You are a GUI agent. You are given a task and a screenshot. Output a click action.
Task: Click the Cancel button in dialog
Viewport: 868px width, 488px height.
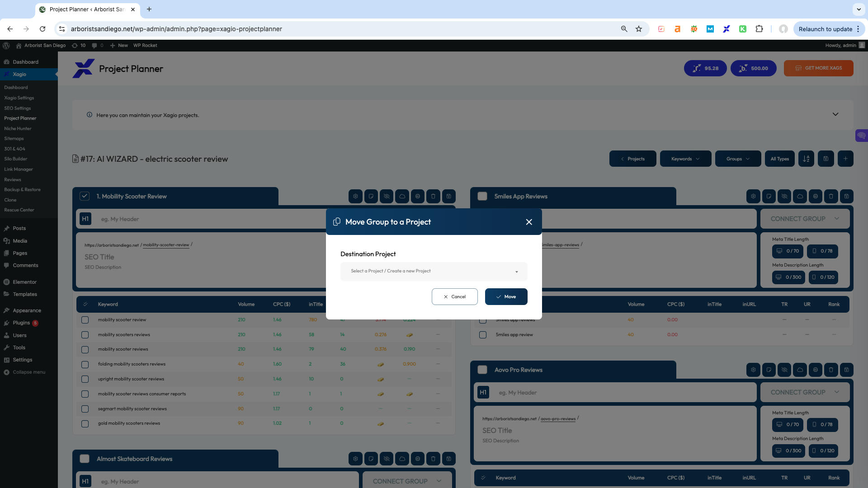pos(454,297)
